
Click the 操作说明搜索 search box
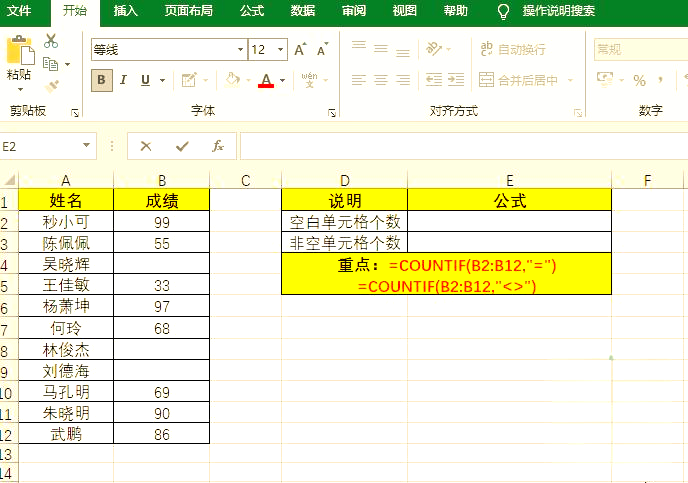click(559, 11)
